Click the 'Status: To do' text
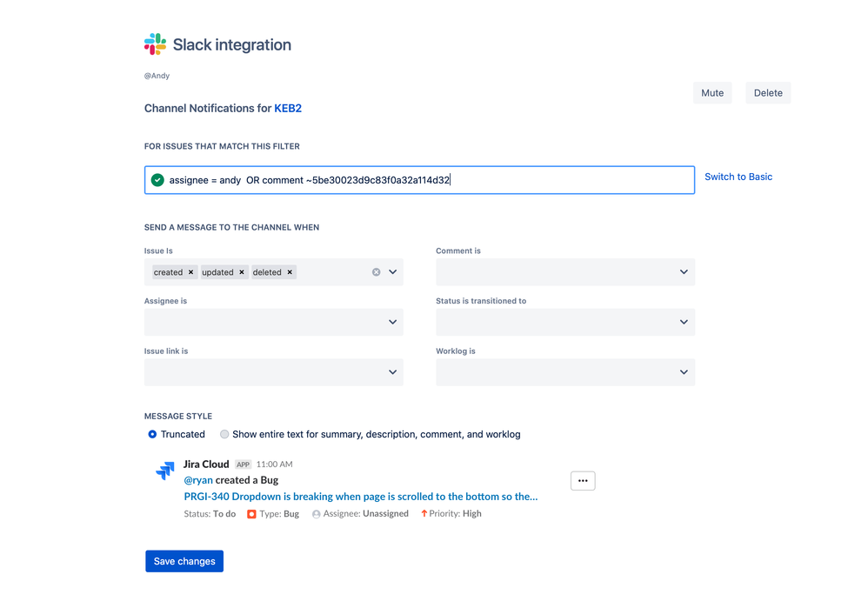The height and width of the screenshot is (608, 868). [x=210, y=514]
